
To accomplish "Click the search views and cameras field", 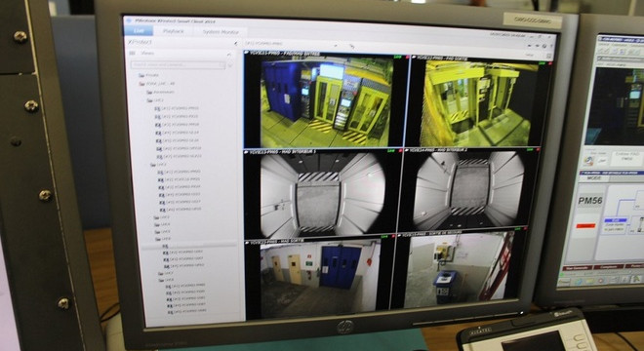I will coord(178,65).
